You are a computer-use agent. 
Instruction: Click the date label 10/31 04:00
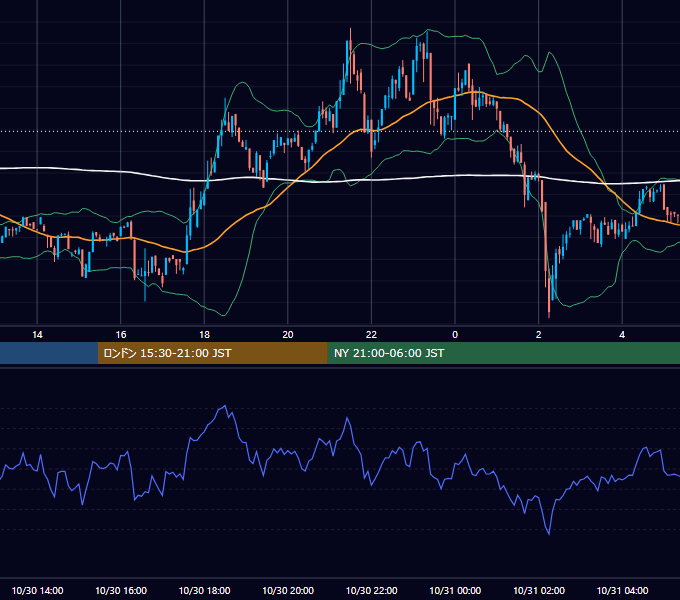[x=622, y=590]
